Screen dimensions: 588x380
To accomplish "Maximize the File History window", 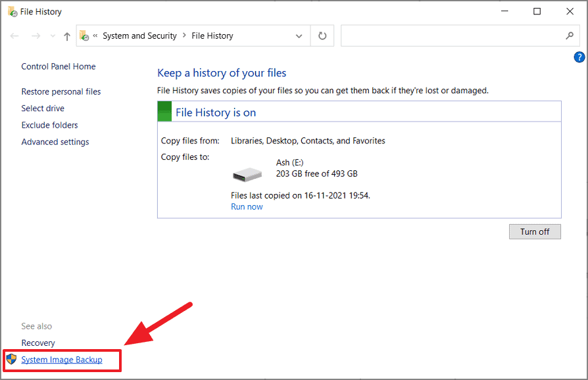I will [537, 11].
